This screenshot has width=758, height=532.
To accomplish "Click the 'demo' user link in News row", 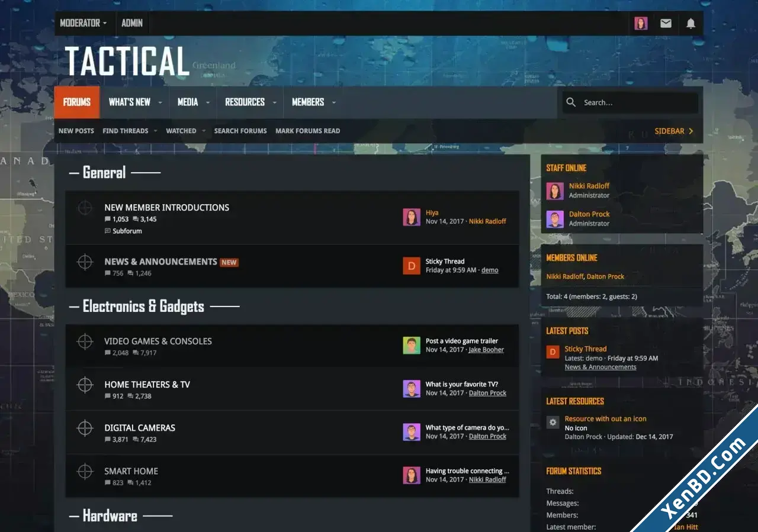I will click(490, 270).
